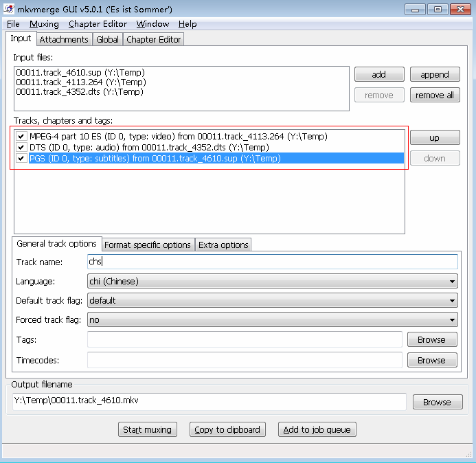The height and width of the screenshot is (463, 476).
Task: Uncheck the MPEG-4 video track checkbox
Action: click(x=21, y=136)
